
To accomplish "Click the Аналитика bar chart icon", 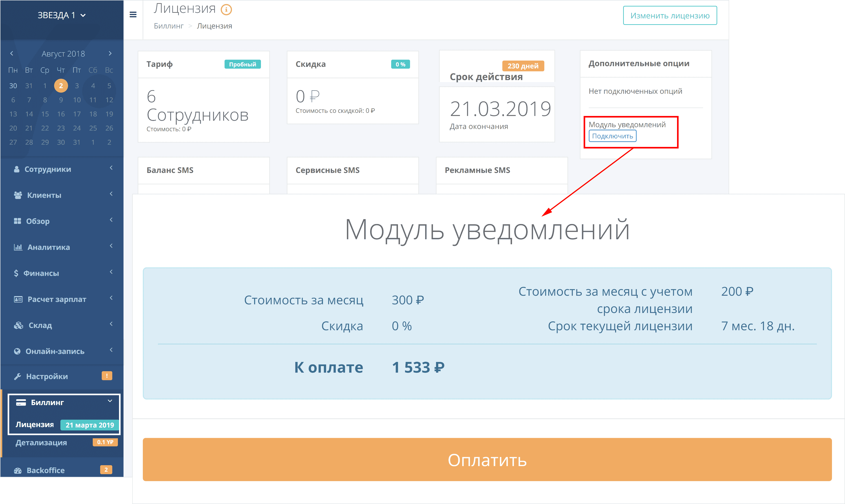I will [x=18, y=247].
